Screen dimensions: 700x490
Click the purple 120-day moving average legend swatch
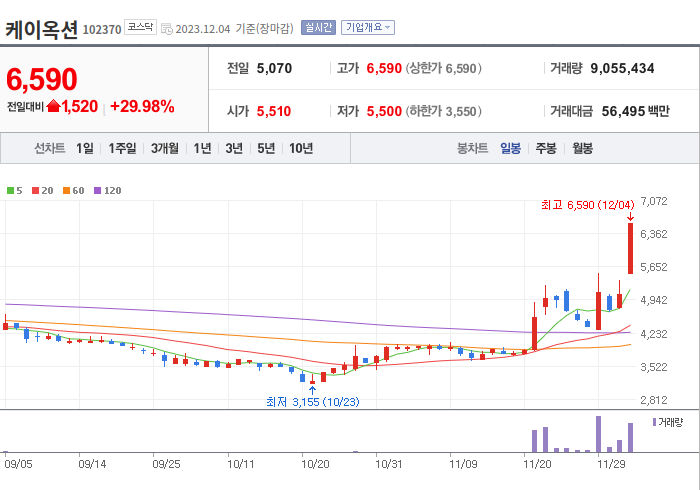coord(97,191)
